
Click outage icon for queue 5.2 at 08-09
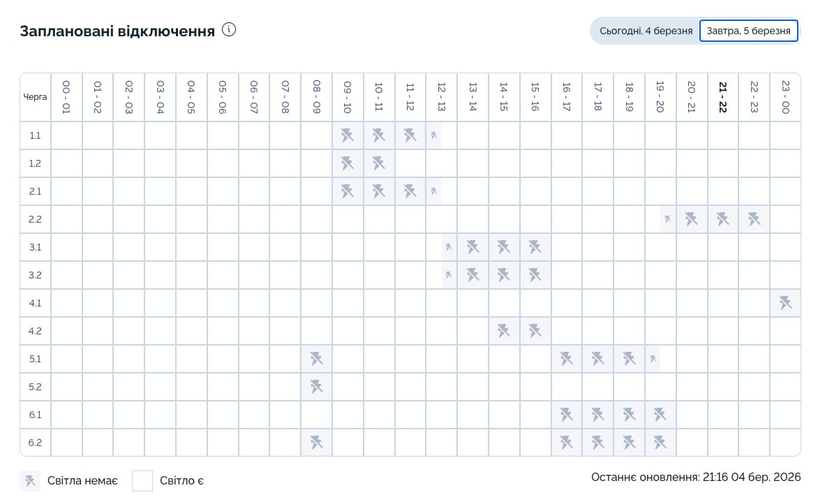tap(316, 387)
